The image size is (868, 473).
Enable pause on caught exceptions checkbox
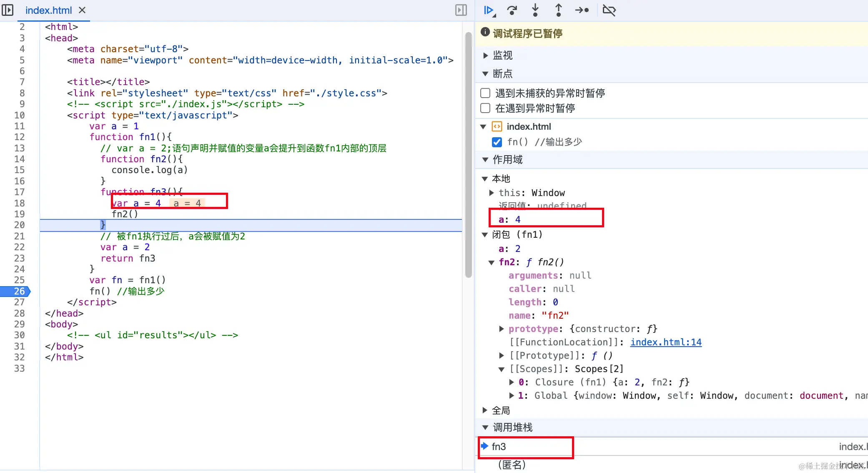485,108
